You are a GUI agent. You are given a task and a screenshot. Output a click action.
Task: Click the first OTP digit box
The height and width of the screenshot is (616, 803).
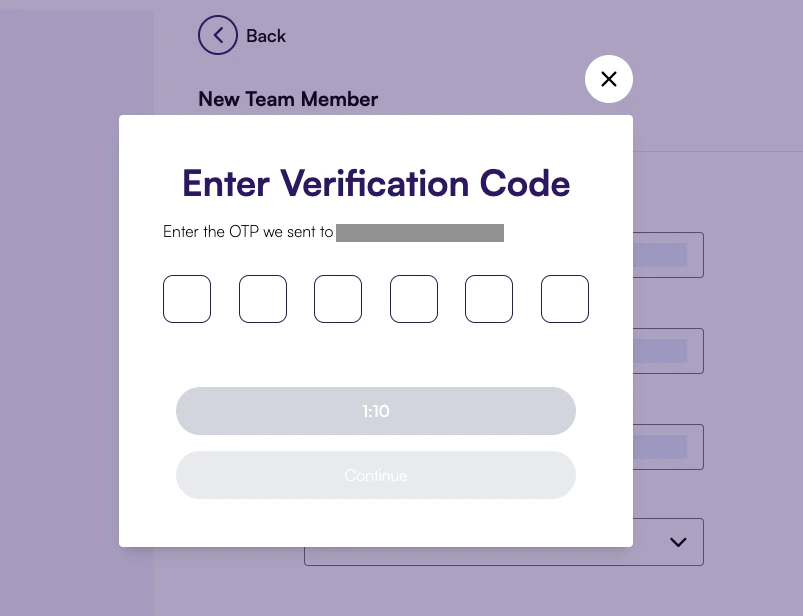[187, 298]
